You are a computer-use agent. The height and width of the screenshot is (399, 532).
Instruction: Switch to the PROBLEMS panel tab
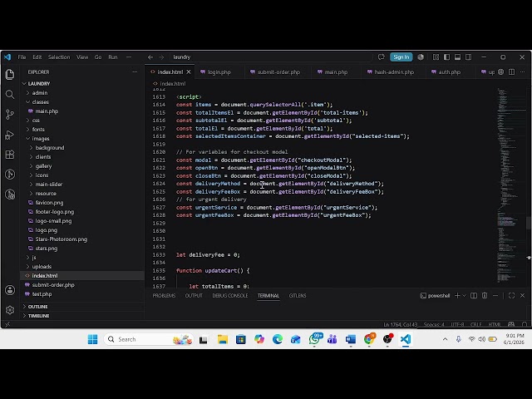pyautogui.click(x=164, y=296)
